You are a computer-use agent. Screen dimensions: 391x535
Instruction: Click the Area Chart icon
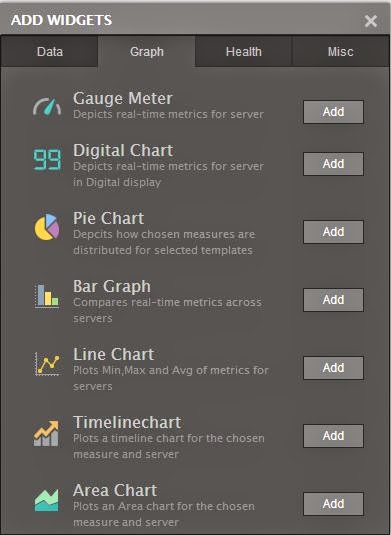tap(46, 500)
